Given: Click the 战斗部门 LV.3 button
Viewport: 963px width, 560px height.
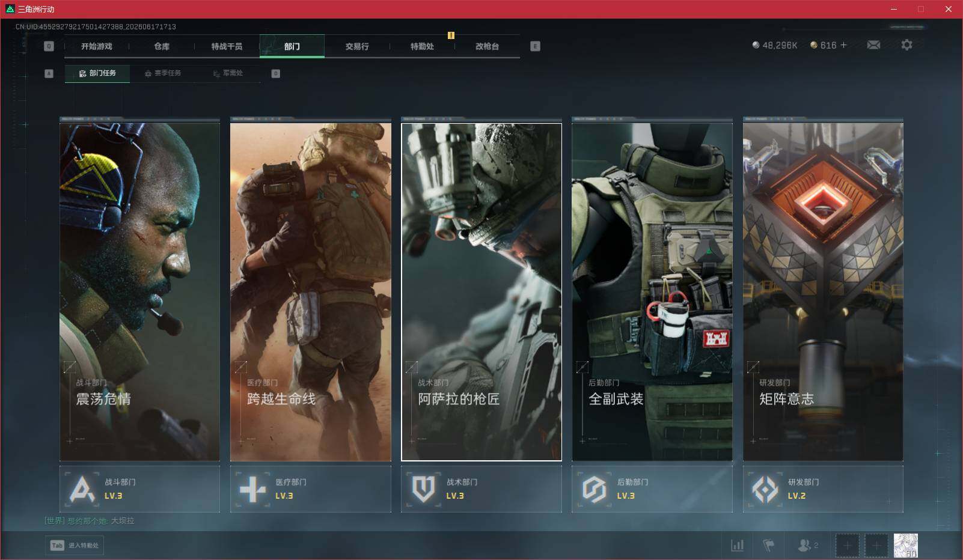Looking at the screenshot, I should point(139,489).
